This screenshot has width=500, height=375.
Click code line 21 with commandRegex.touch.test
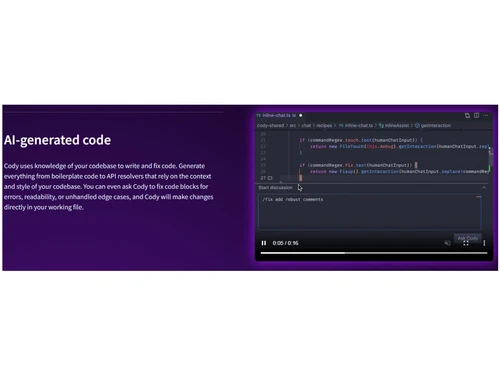[361, 140]
